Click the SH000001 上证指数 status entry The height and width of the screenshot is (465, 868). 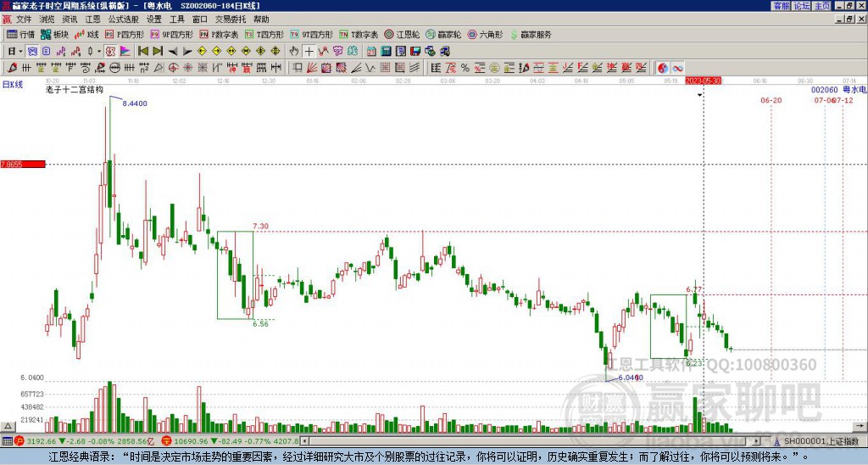(x=820, y=441)
